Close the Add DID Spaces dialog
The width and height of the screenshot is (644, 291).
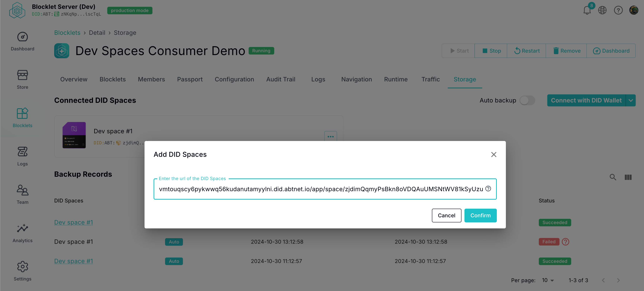(493, 154)
